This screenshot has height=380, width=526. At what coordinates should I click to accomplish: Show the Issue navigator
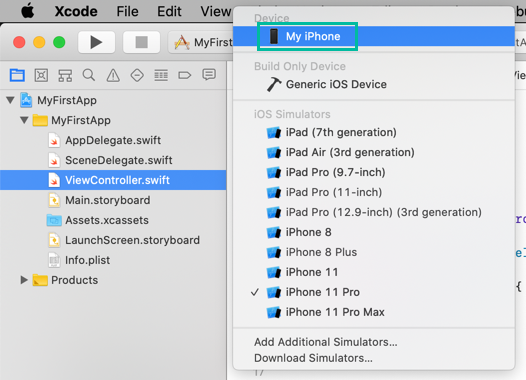[113, 75]
